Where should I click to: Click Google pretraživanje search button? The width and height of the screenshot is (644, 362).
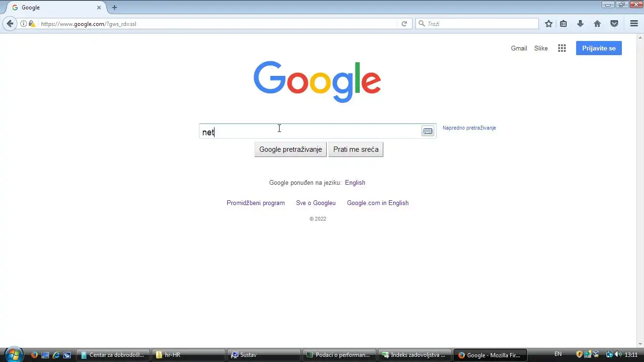tap(290, 149)
